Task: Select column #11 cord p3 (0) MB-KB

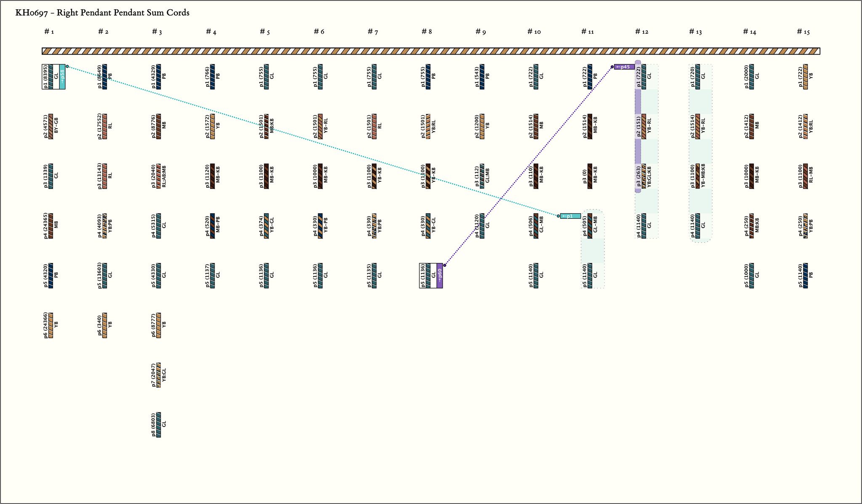Action: pyautogui.click(x=590, y=176)
